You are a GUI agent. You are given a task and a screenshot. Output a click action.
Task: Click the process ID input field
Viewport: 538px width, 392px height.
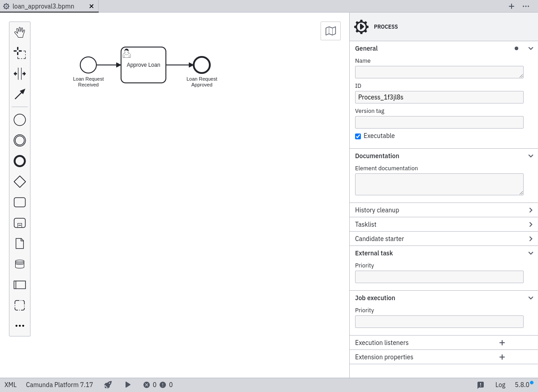[x=439, y=97]
